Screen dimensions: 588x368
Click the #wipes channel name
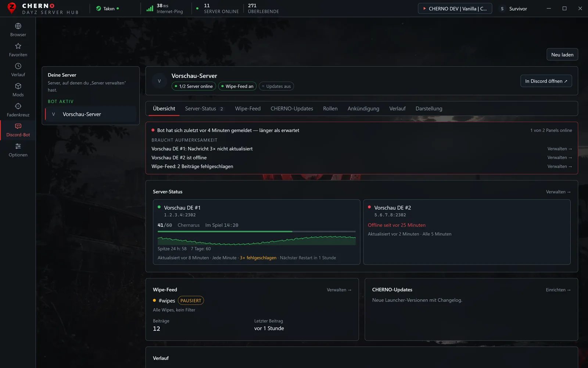pyautogui.click(x=167, y=301)
